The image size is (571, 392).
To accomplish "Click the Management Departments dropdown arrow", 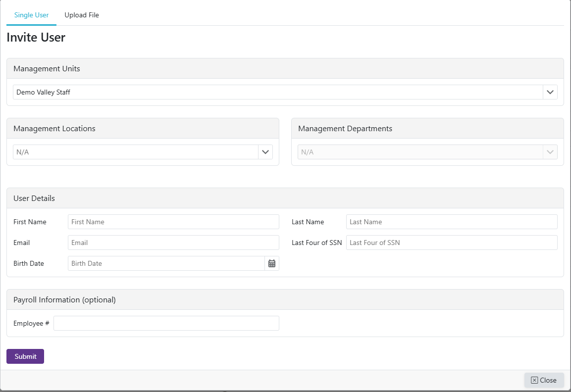I will tap(550, 152).
